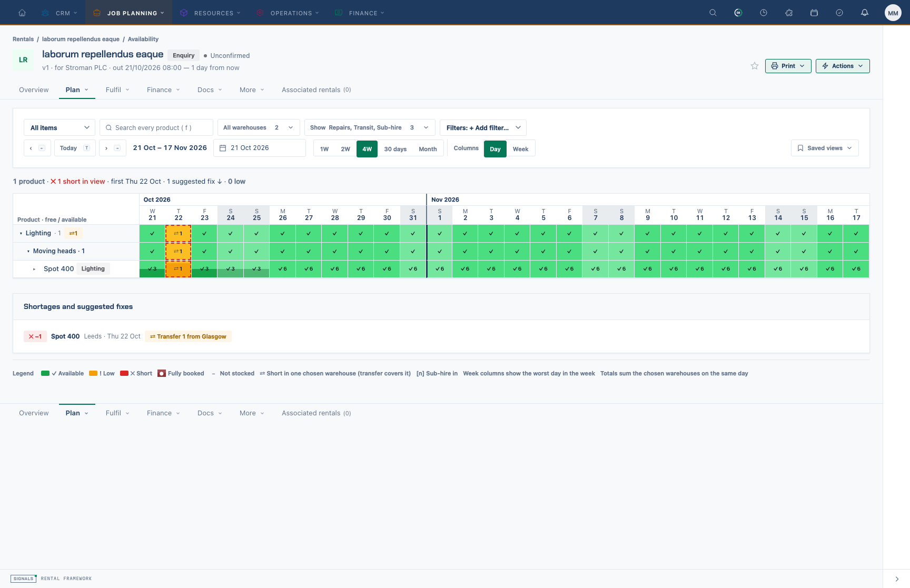The height and width of the screenshot is (588, 910).
Task: Switch columns to Week view
Action: (x=520, y=149)
